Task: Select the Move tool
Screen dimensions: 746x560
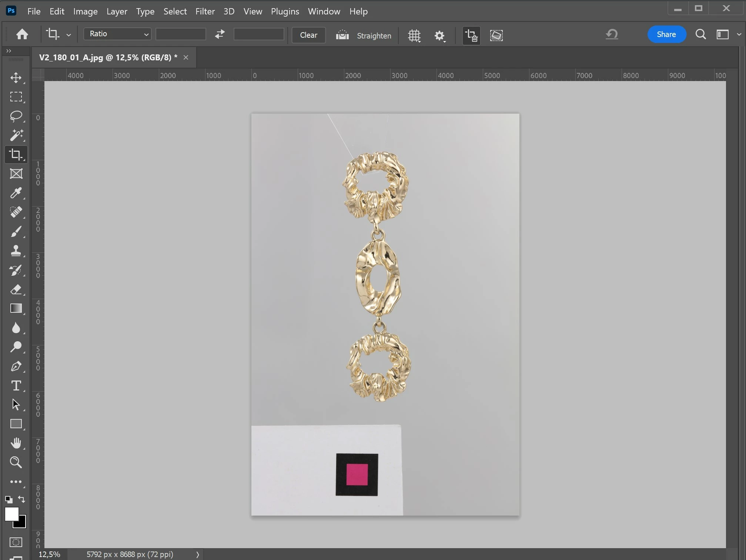Action: (16, 78)
